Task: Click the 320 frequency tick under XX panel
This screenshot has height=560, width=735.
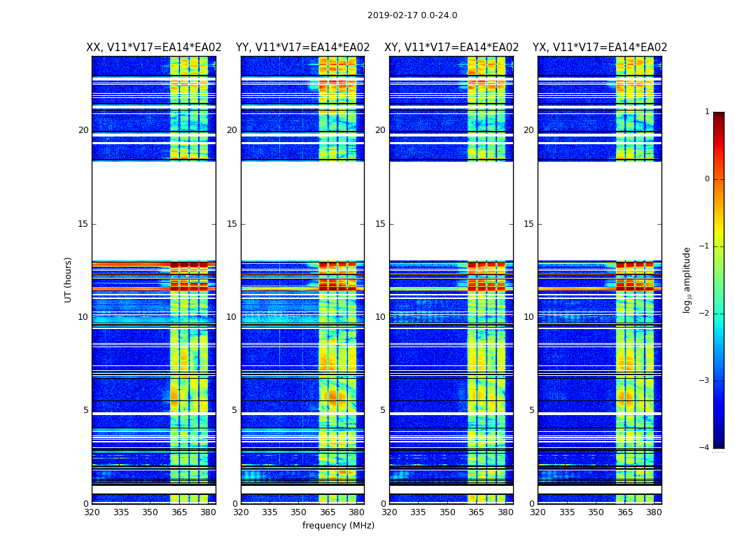Action: tap(92, 512)
